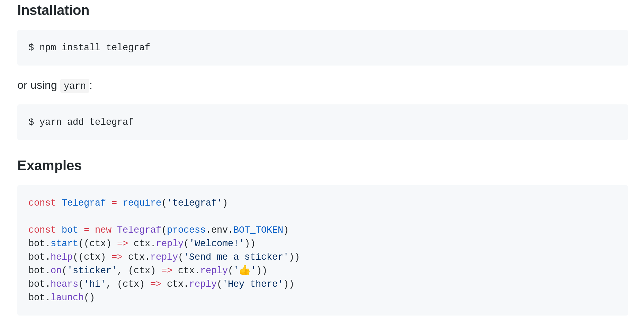Click the inline yarn code label

pyautogui.click(x=75, y=86)
